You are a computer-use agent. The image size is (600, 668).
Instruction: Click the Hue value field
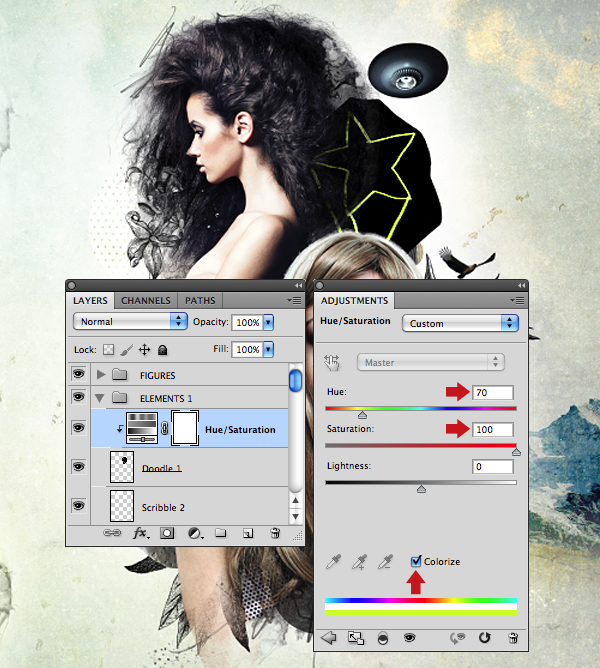click(x=493, y=392)
